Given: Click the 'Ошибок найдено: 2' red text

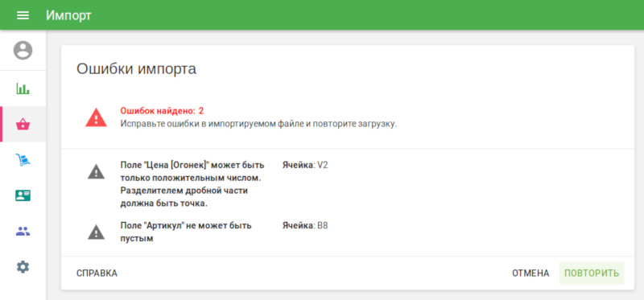Looking at the screenshot, I should (x=162, y=111).
